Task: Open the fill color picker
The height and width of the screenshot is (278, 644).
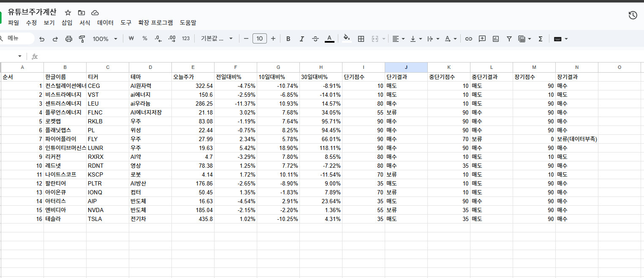Action: point(347,39)
